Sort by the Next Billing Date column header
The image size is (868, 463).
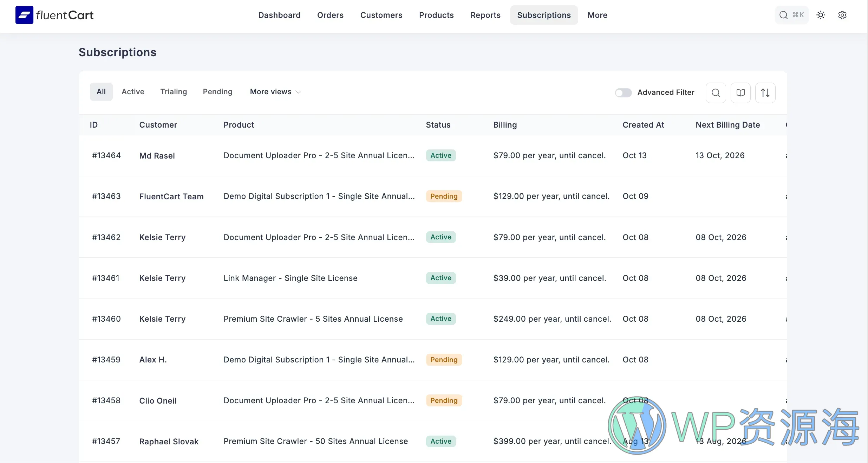(x=728, y=125)
